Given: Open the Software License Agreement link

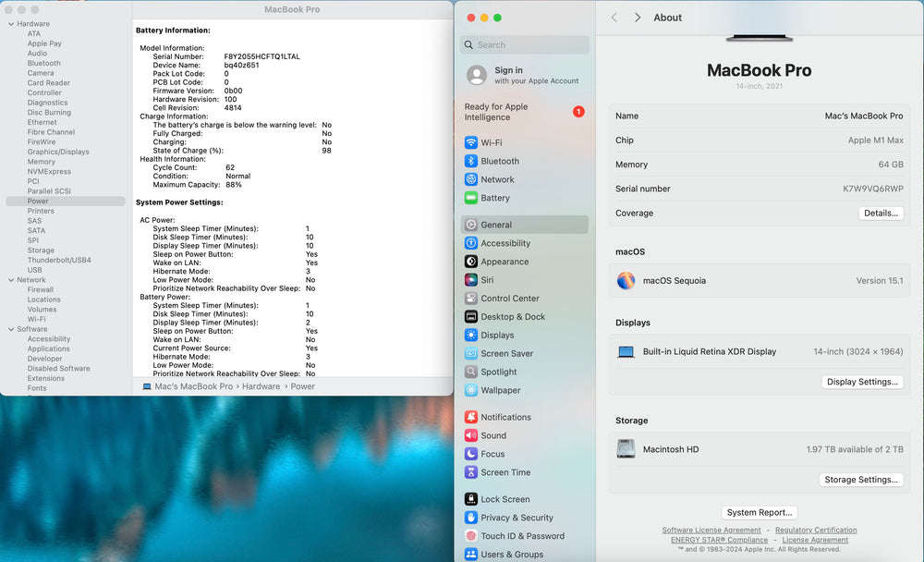Looking at the screenshot, I should pos(711,531).
